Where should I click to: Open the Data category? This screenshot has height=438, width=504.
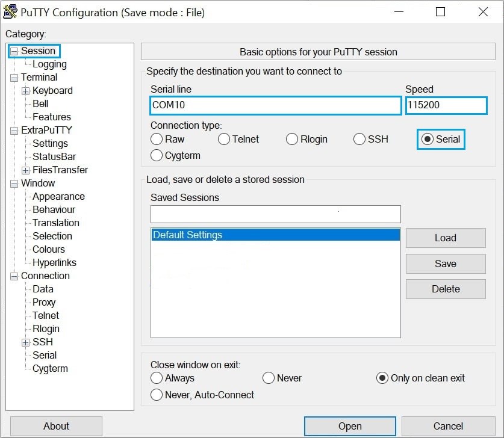[x=43, y=289]
